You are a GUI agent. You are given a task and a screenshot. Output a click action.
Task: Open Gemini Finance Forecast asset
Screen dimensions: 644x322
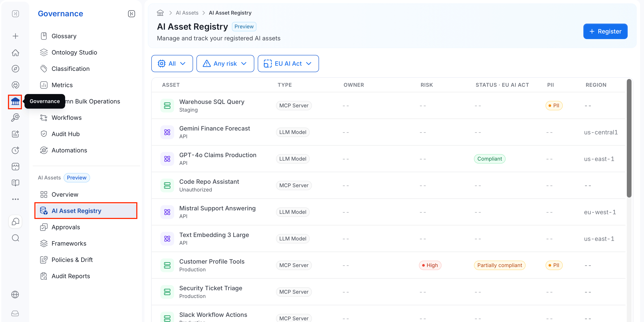[x=215, y=129]
